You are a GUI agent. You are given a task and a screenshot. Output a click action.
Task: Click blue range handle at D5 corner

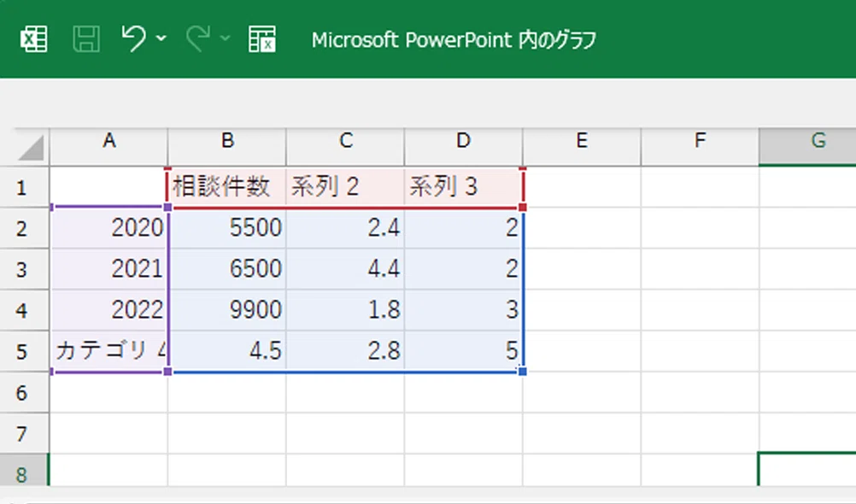pos(523,372)
